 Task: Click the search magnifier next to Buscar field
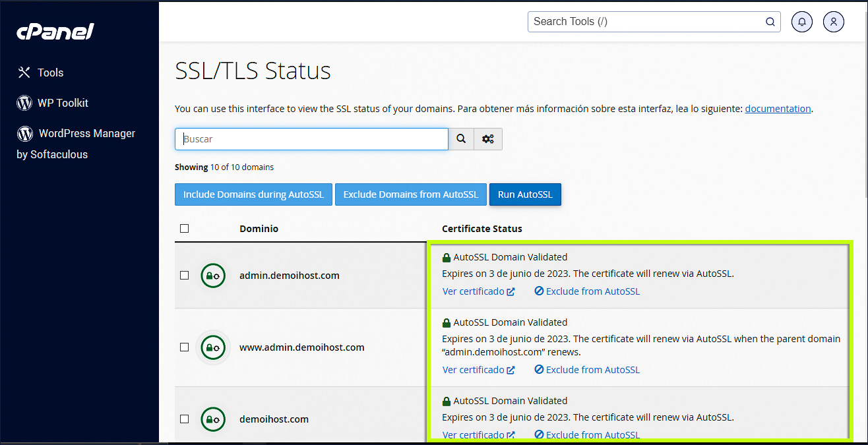pyautogui.click(x=460, y=138)
